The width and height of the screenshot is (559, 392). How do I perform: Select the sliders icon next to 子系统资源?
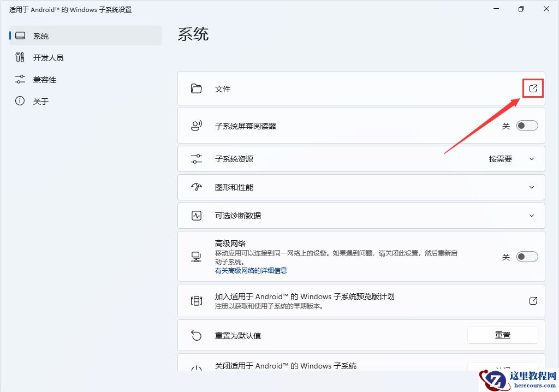tap(197, 158)
